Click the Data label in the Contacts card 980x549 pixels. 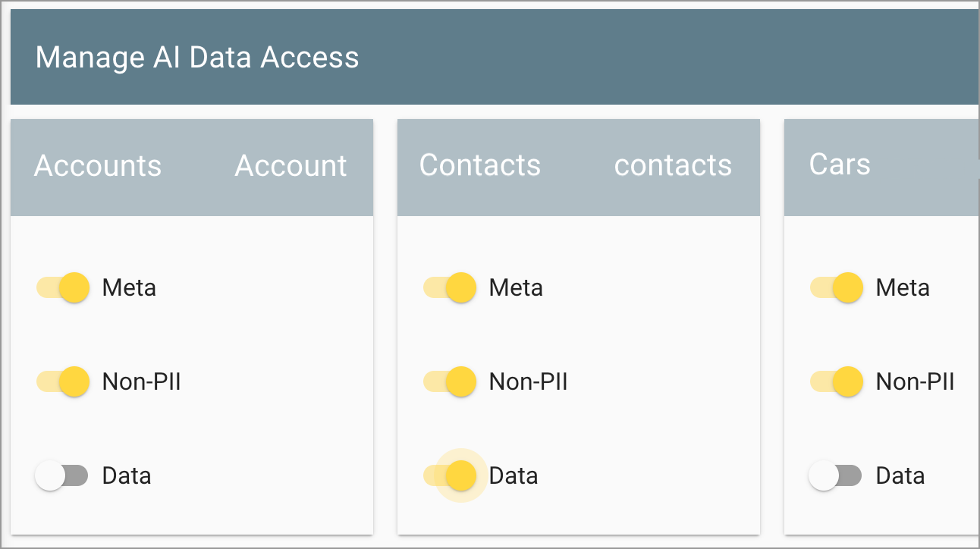tap(513, 475)
